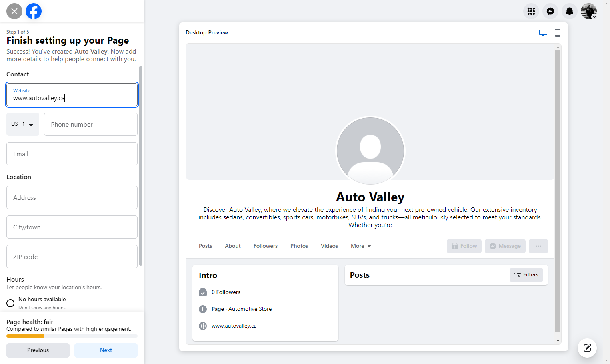Go to Next step
610x364 pixels.
coord(106,350)
